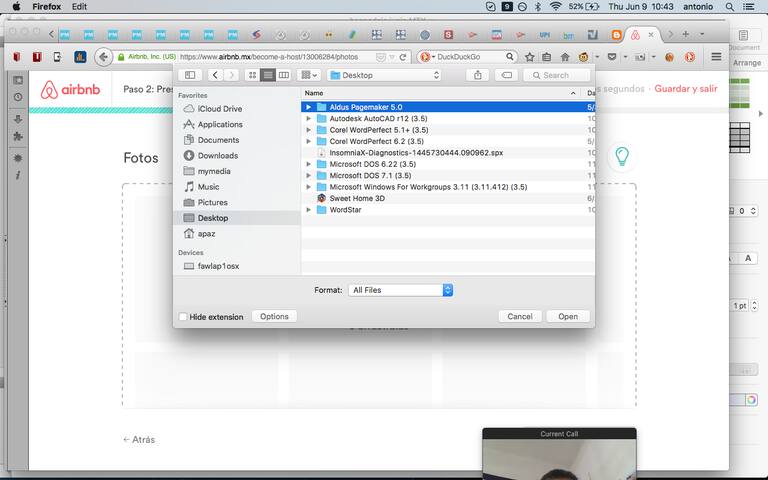The image size is (768, 480).
Task: Open the Firefox hamburger menu
Action: (x=716, y=57)
